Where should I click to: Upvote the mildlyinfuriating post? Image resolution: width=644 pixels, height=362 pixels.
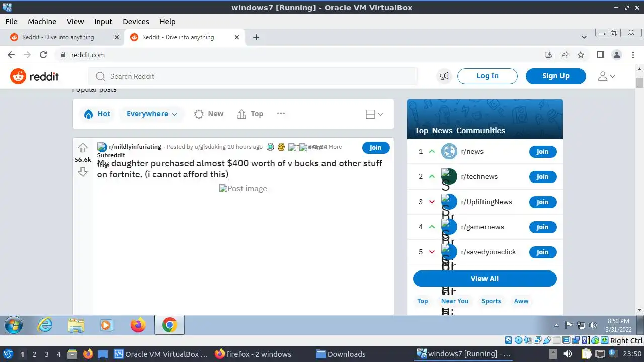coord(83,148)
